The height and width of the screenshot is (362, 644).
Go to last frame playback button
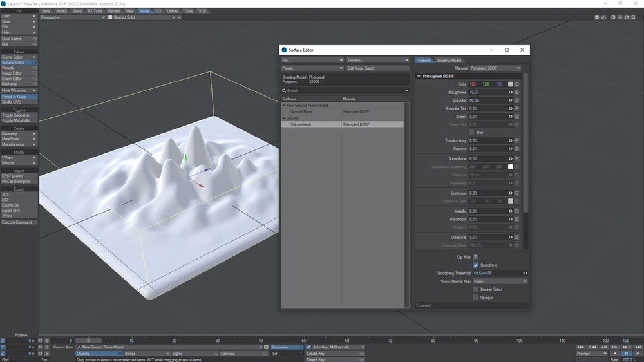point(638,347)
